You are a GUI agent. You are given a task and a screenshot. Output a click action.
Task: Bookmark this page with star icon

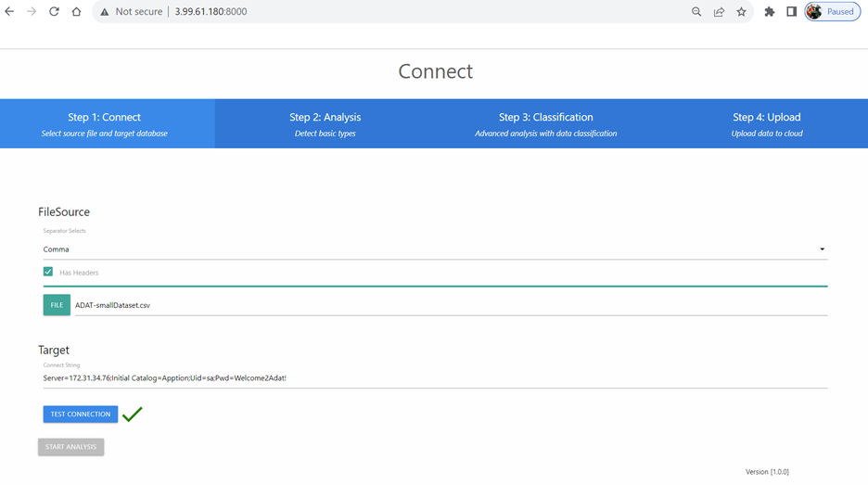tap(741, 12)
